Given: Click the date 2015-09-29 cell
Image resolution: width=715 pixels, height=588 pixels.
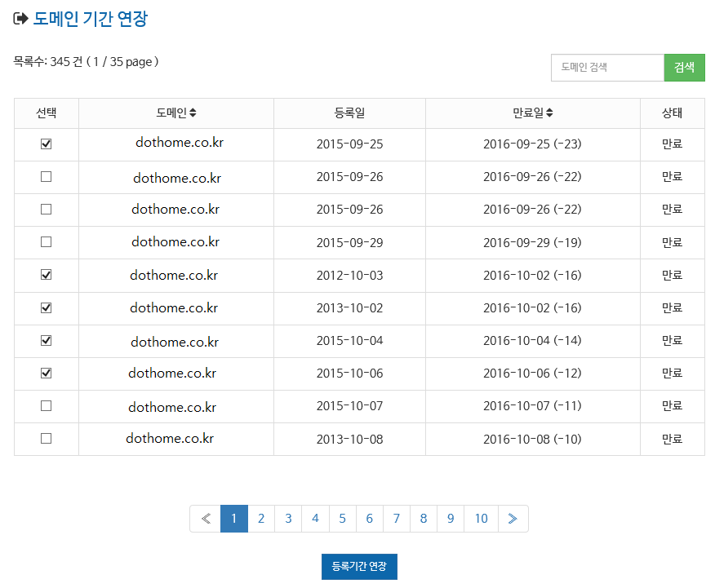Looking at the screenshot, I should [x=350, y=242].
